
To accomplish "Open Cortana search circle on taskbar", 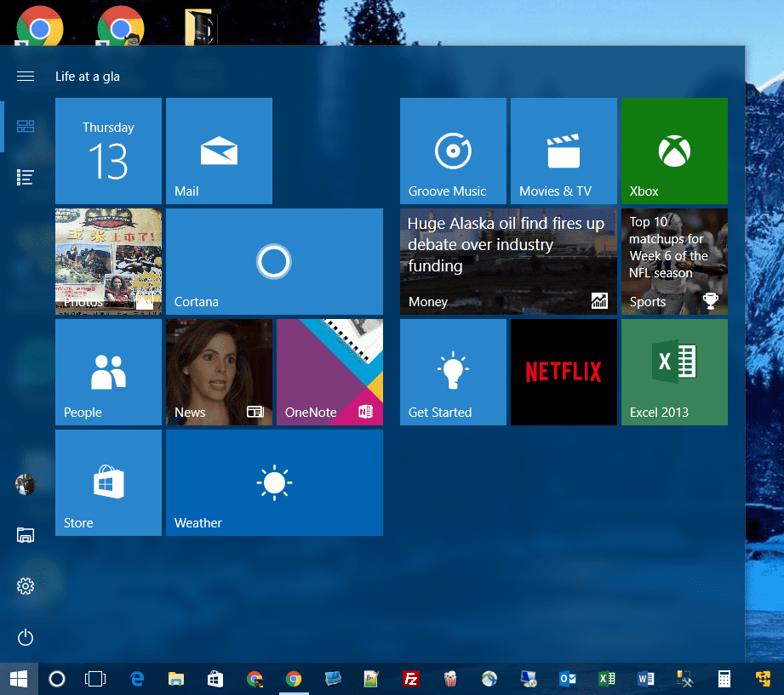I will point(57,679).
